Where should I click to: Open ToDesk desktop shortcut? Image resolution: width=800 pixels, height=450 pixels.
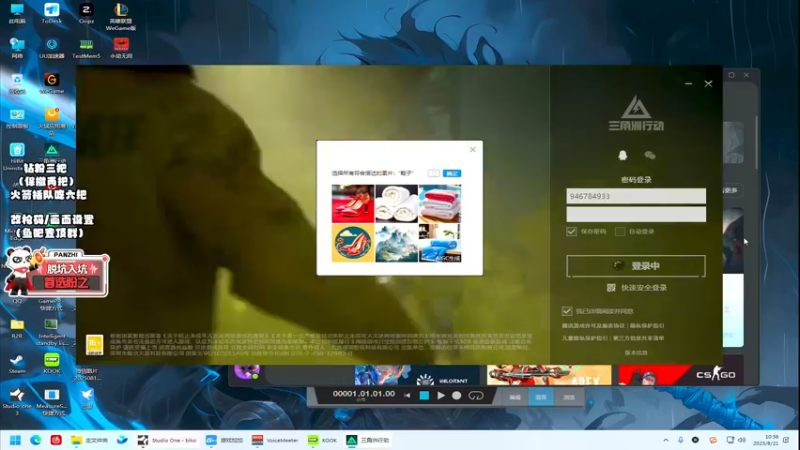pos(52,13)
